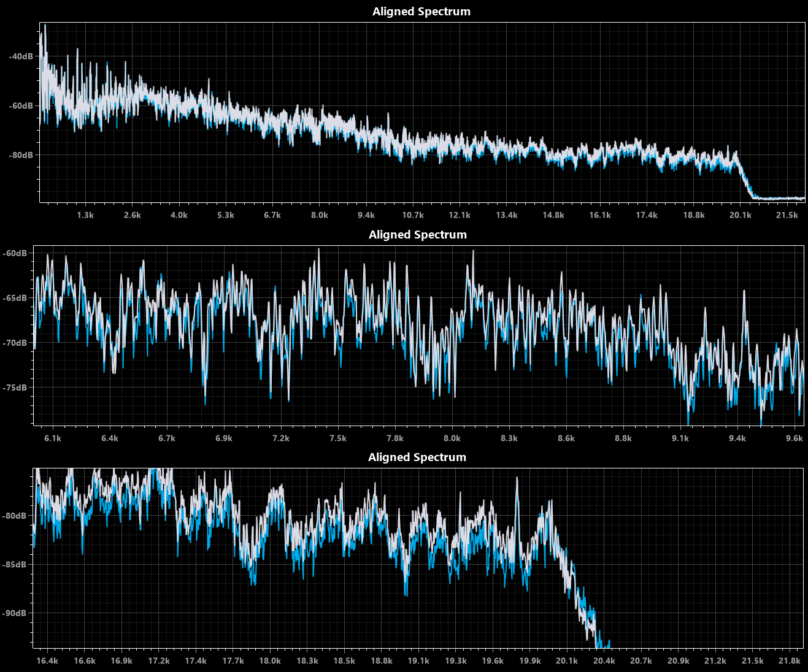Click the 5.3k frequency label

226,215
